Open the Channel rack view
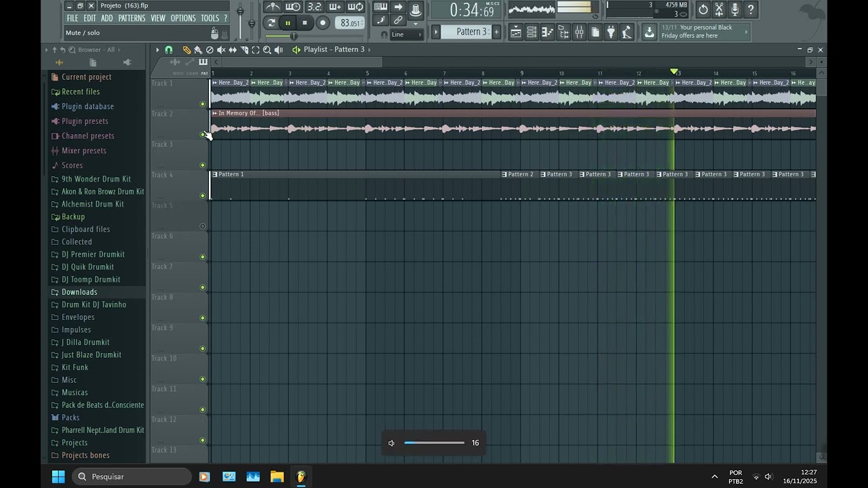Viewport: 868px width, 488px height. [532, 32]
